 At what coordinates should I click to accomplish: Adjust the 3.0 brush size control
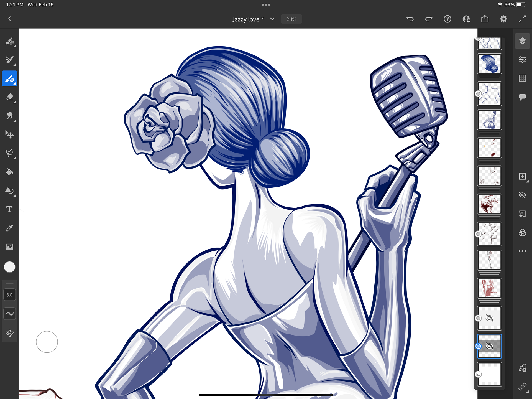tap(9, 295)
